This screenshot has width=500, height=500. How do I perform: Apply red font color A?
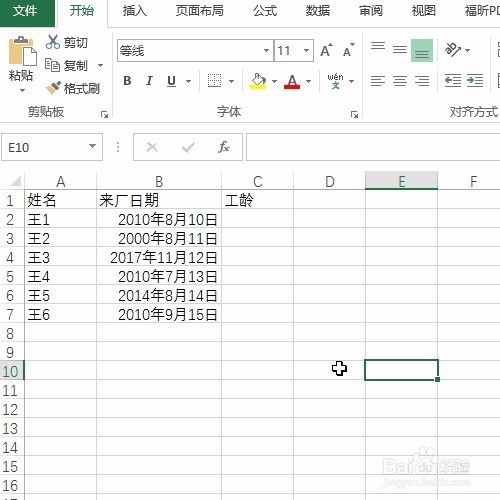click(x=292, y=81)
